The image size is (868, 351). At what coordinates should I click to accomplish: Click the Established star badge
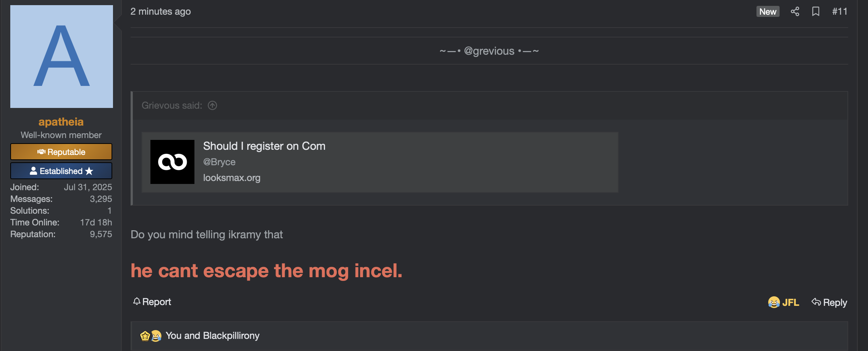tap(61, 171)
